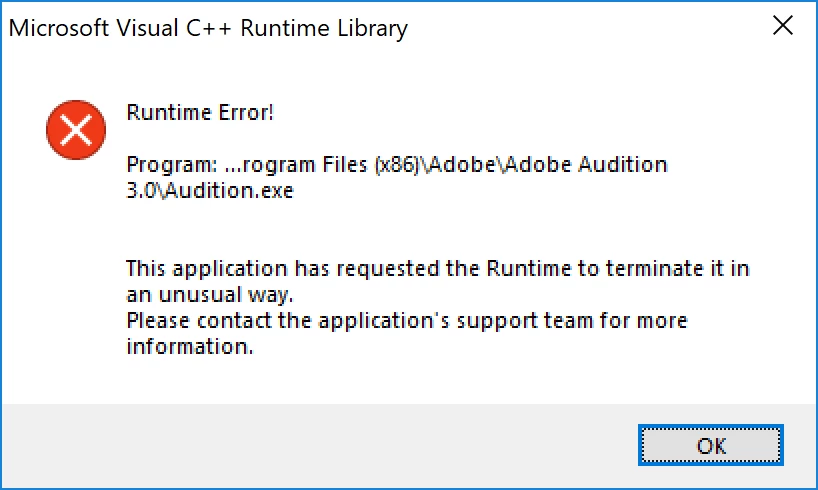
Task: Click the '3.0\Audition.exe' path line
Action: click(210, 190)
